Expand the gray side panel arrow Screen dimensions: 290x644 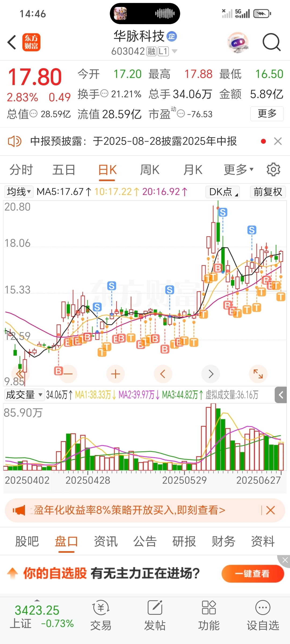(281, 395)
